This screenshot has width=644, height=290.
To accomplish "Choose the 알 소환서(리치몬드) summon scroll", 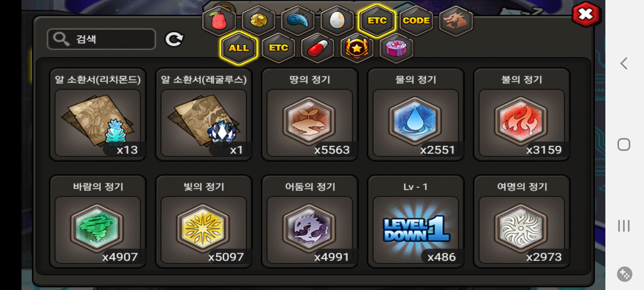I will 98,114.
